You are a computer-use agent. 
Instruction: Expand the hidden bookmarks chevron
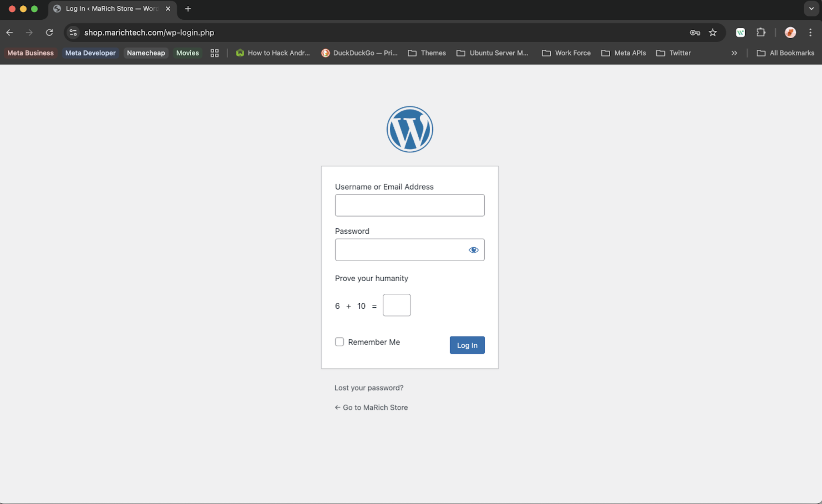coord(734,53)
